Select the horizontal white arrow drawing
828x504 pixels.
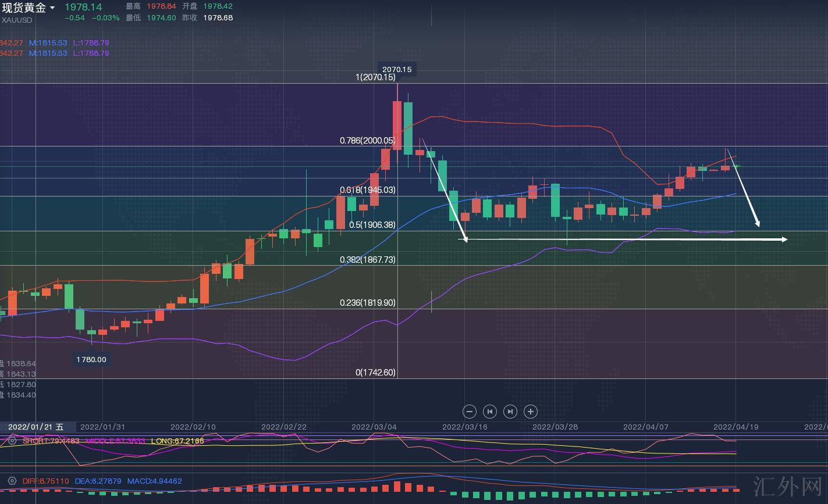(x=623, y=239)
